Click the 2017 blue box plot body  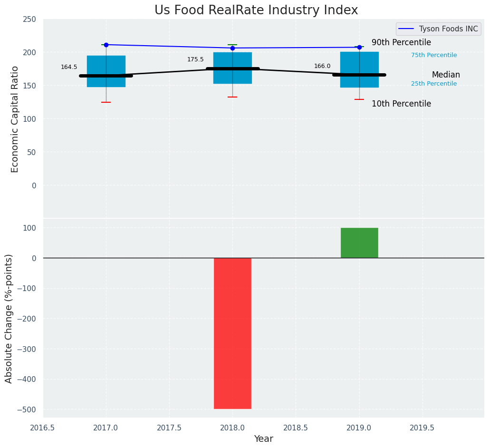click(x=106, y=65)
